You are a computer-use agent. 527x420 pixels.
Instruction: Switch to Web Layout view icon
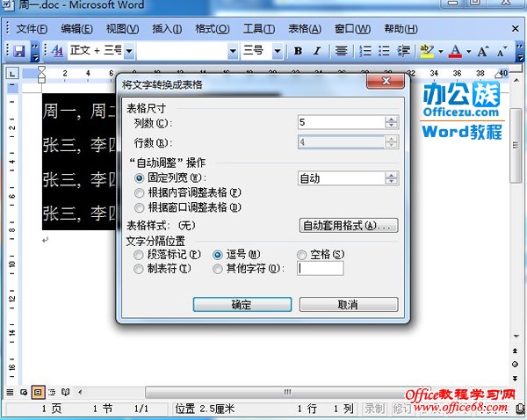click(x=24, y=392)
